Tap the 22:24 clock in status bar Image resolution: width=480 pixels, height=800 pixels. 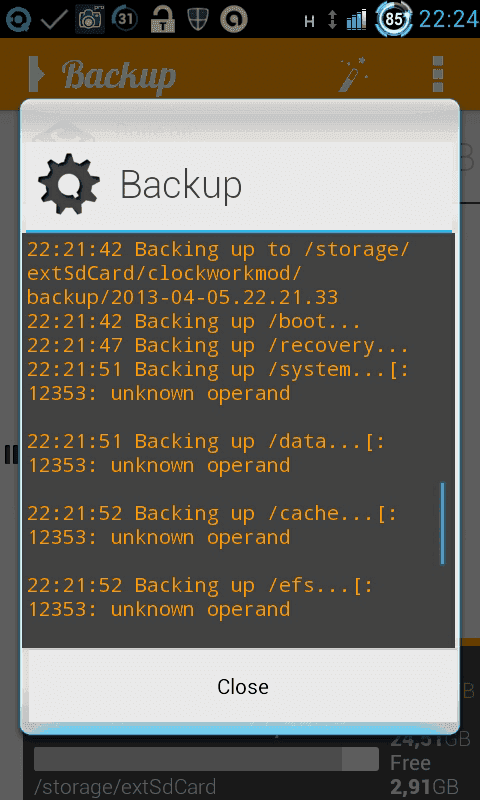tap(448, 19)
